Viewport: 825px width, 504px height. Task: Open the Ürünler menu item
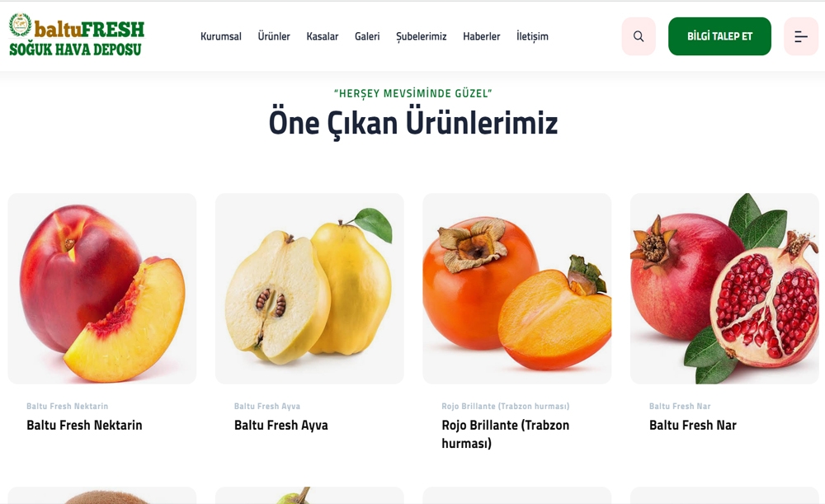[274, 36]
